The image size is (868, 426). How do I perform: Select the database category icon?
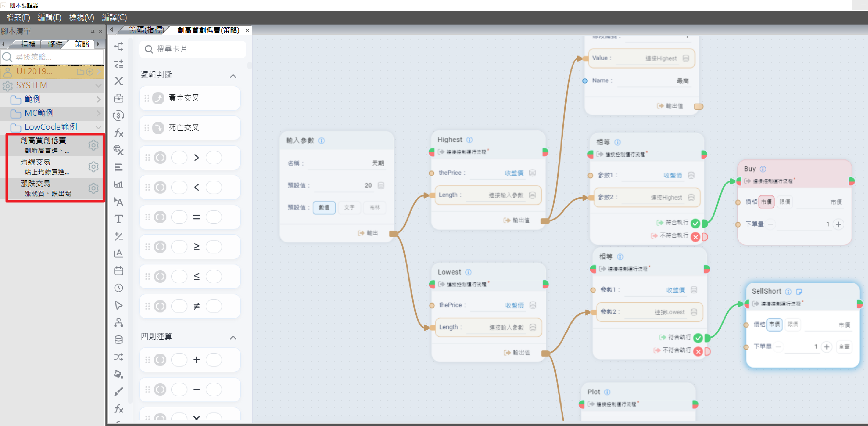(119, 340)
